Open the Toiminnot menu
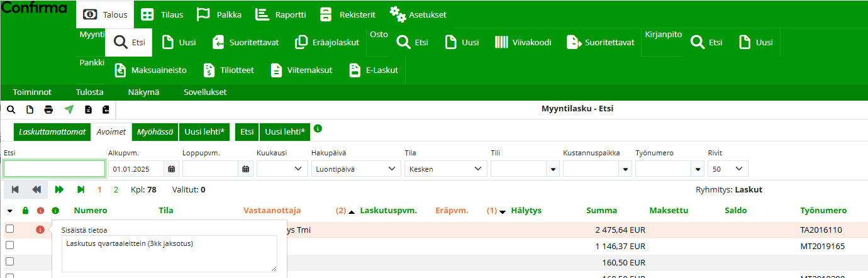The image size is (868, 278). (32, 92)
